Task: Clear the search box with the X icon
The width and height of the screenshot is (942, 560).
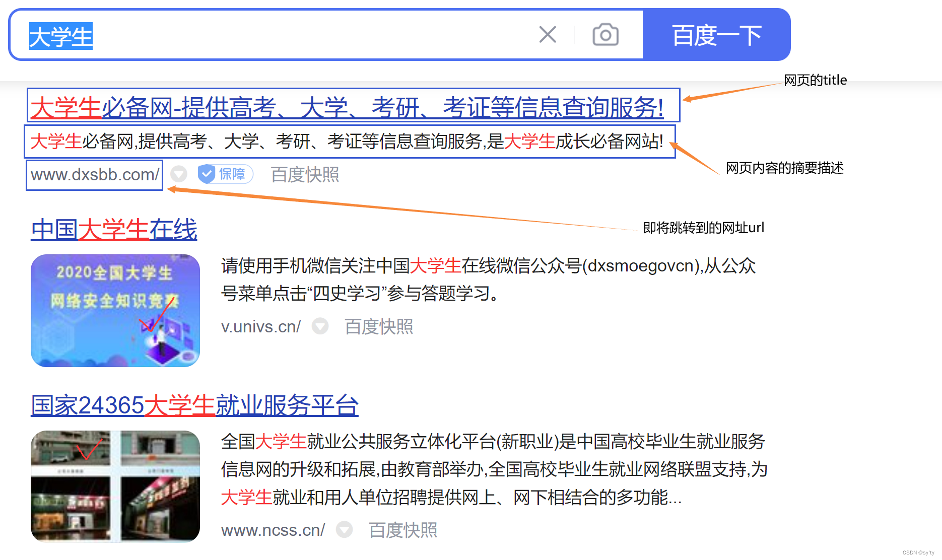Action: [x=548, y=35]
